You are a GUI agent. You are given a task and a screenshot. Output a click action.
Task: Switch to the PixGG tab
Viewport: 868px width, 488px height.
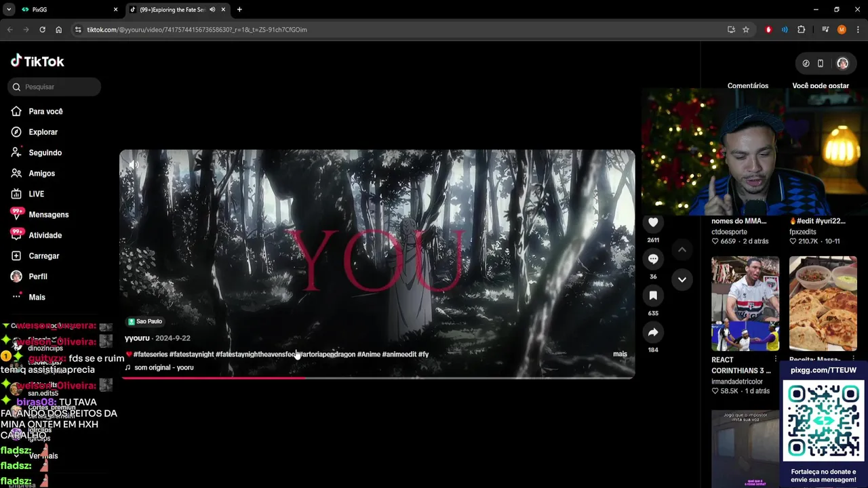68,9
